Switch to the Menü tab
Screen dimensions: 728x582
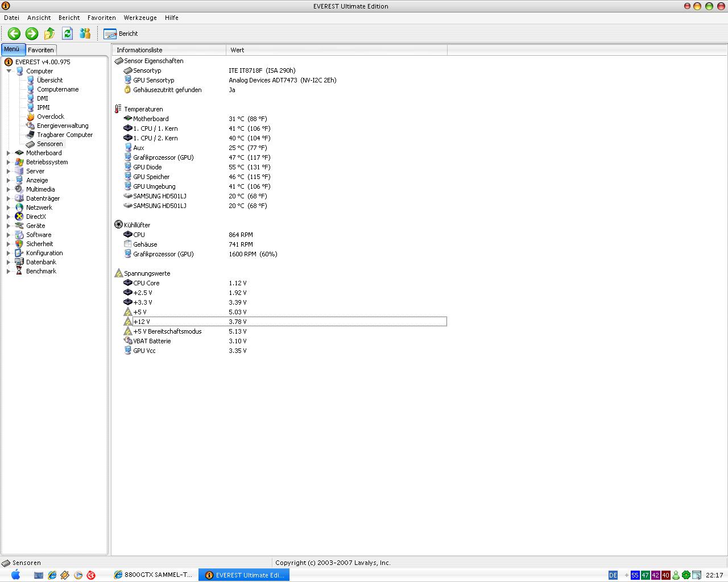click(x=13, y=49)
